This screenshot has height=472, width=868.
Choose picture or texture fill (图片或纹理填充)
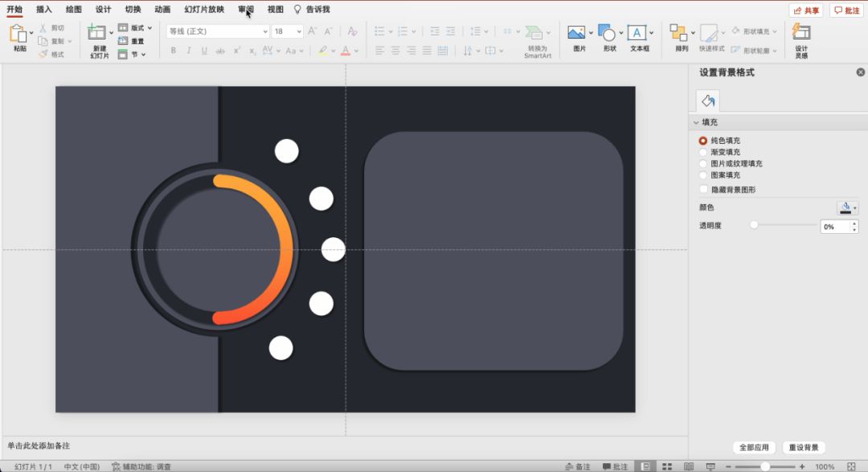coord(703,163)
